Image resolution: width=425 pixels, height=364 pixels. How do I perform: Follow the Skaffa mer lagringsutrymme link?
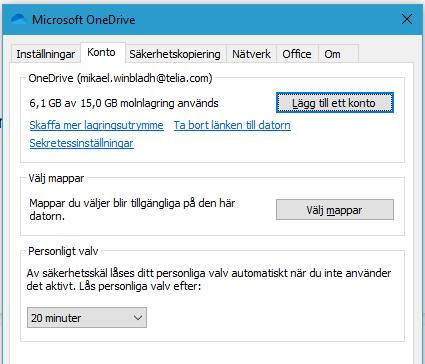tap(96, 125)
